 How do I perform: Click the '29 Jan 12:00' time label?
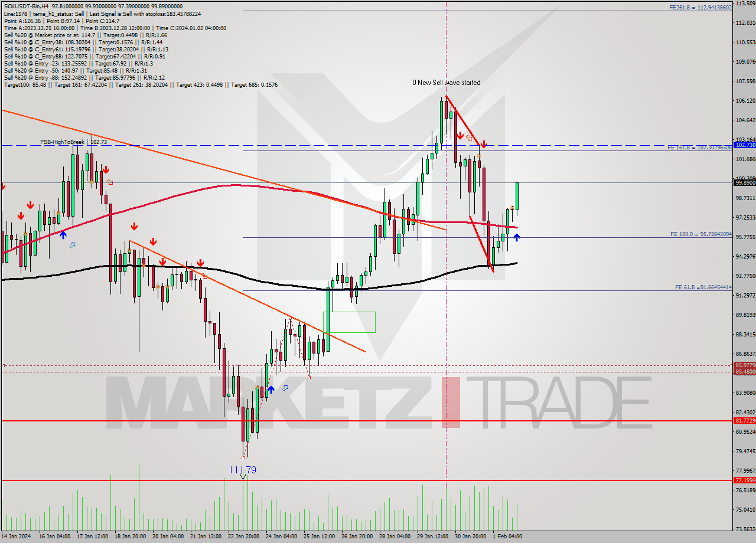(434, 537)
